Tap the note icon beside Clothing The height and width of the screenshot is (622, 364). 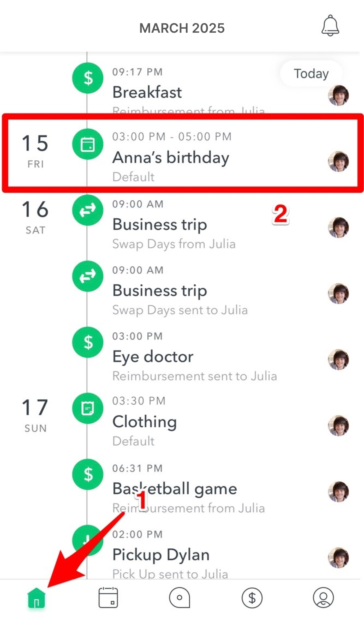coord(88,408)
